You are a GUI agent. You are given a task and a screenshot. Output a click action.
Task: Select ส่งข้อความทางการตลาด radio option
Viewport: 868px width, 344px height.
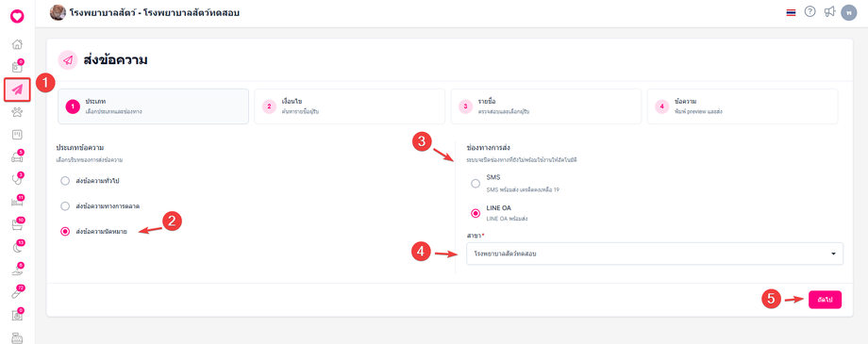[65, 205]
